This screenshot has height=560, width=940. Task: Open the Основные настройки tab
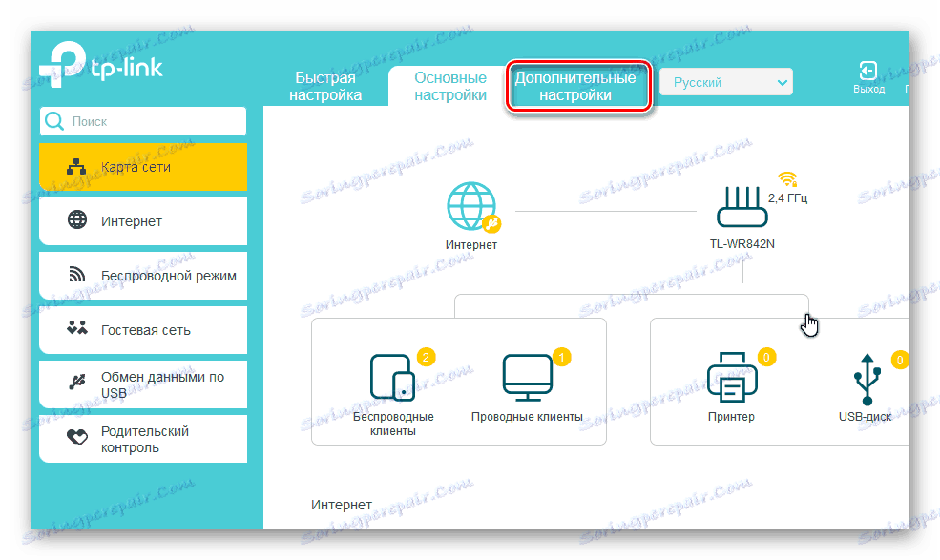pos(450,86)
